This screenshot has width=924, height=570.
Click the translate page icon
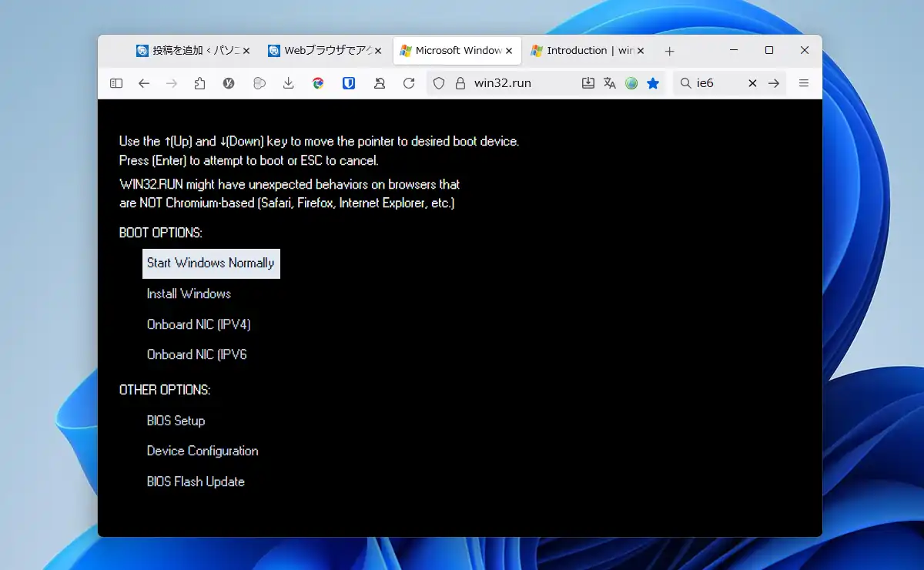(x=610, y=83)
